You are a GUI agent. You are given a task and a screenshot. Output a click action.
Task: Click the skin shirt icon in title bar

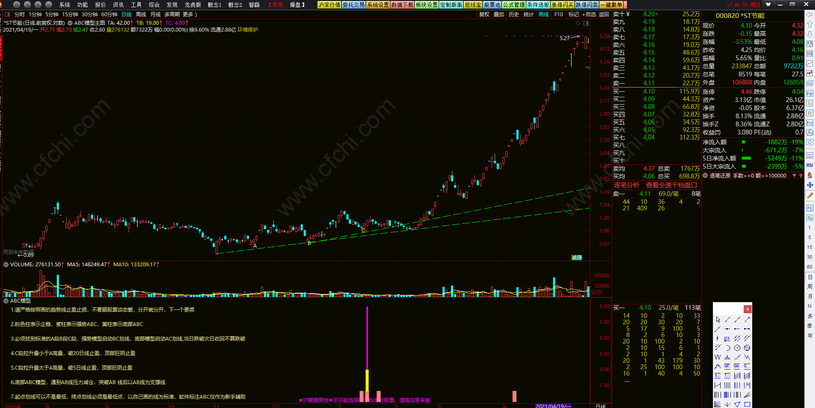tap(769, 5)
